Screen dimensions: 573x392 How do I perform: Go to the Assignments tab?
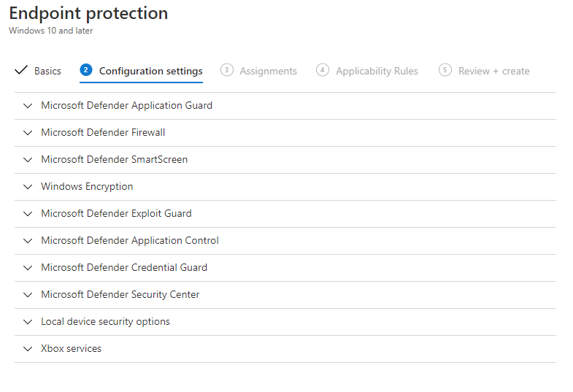(x=268, y=71)
